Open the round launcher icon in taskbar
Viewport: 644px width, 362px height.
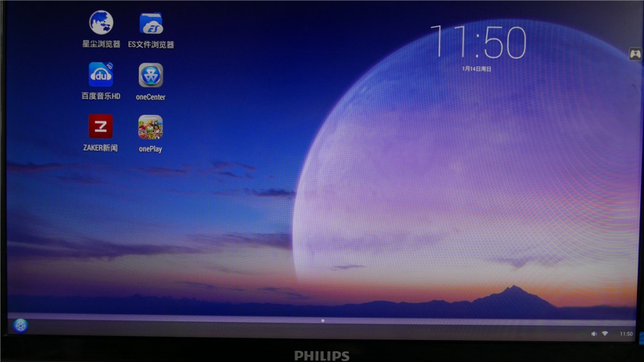coord(21,326)
